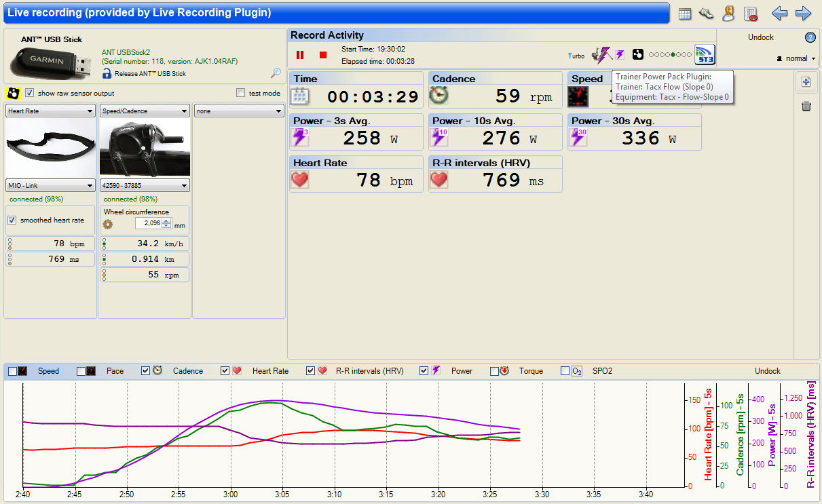Add a new data field tile
This screenshot has height=504, width=822.
(x=806, y=82)
